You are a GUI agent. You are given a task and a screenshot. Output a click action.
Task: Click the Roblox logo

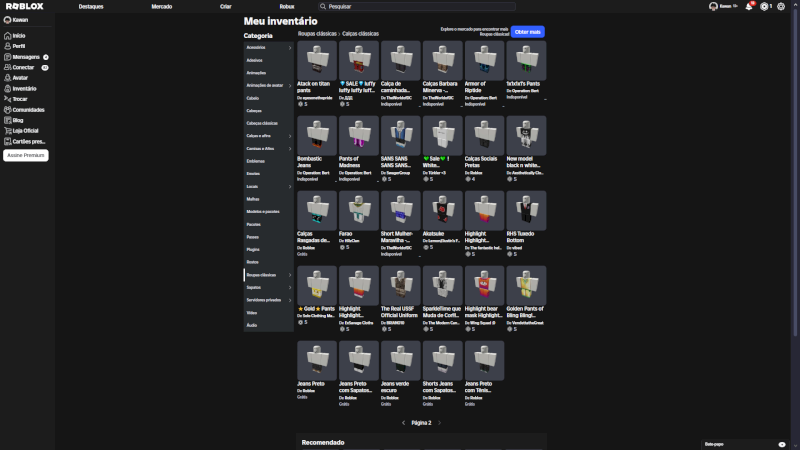tap(24, 6)
